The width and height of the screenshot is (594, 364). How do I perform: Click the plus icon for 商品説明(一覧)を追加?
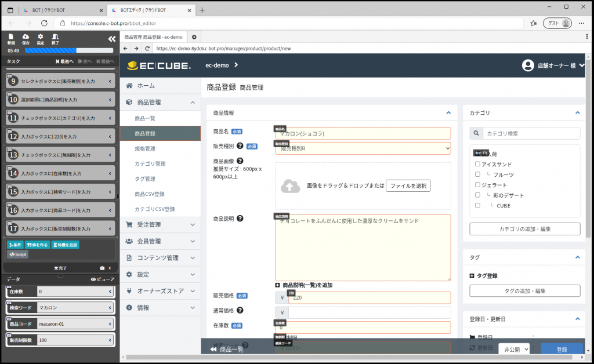pyautogui.click(x=277, y=285)
